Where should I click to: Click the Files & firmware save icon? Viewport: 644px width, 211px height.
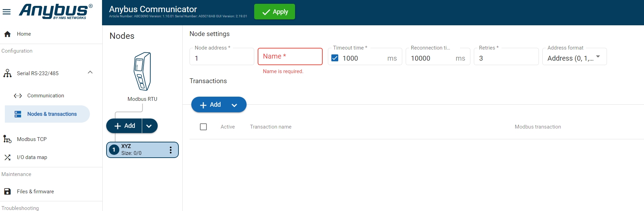point(7,192)
